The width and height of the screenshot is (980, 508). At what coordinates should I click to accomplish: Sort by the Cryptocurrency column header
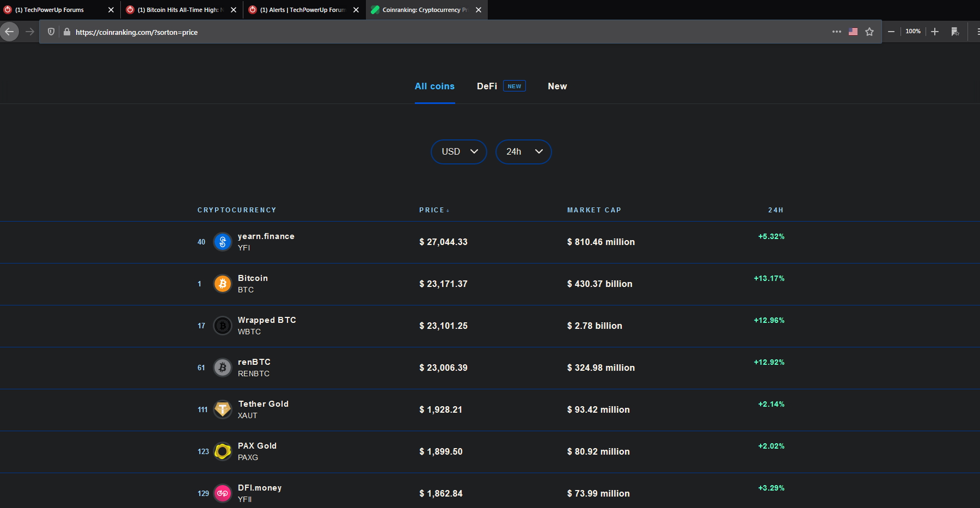tap(237, 210)
